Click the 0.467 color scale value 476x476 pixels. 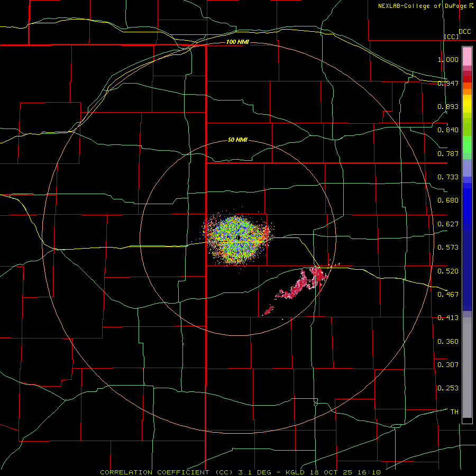tap(448, 295)
